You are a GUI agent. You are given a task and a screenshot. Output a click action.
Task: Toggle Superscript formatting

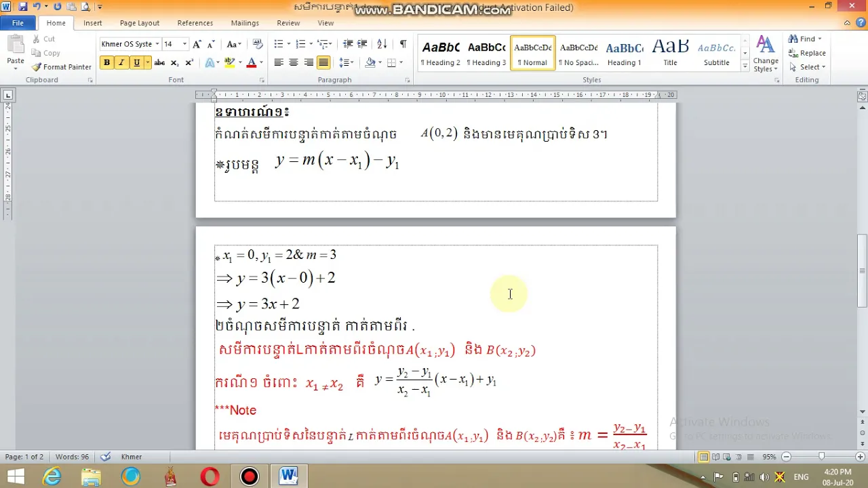[189, 62]
